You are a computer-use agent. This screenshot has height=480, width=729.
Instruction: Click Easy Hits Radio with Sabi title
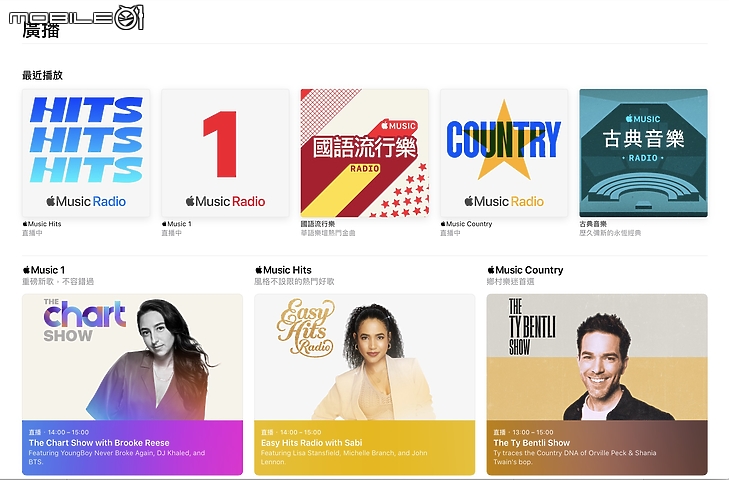click(x=311, y=443)
